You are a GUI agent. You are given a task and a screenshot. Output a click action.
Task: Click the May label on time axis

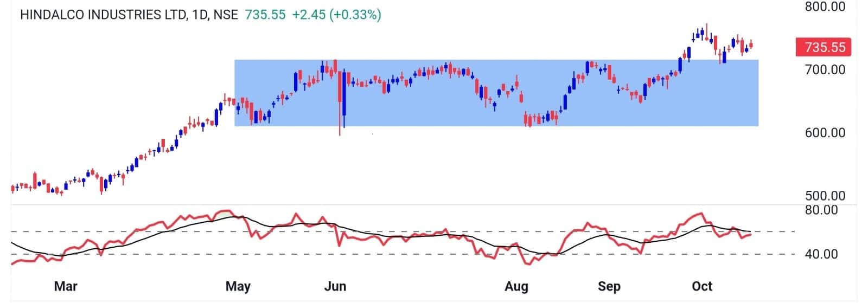click(238, 286)
